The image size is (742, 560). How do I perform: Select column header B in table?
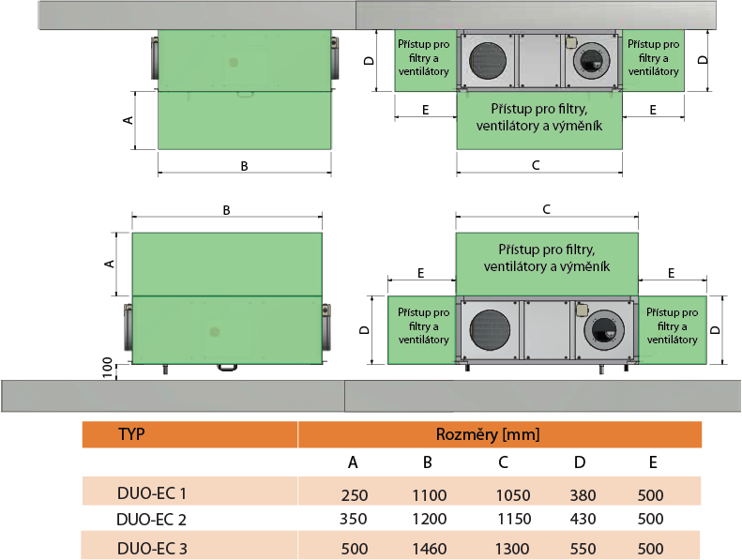[428, 462]
